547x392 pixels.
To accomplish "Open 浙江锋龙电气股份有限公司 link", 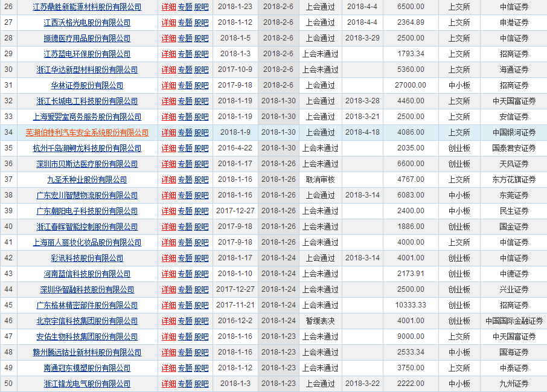I will click(87, 384).
